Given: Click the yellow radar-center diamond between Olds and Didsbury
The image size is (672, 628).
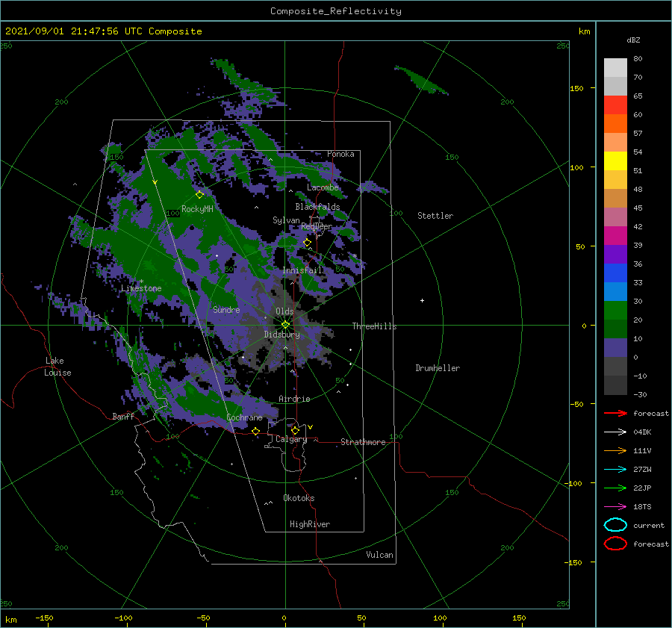Looking at the screenshot, I should click(x=285, y=325).
